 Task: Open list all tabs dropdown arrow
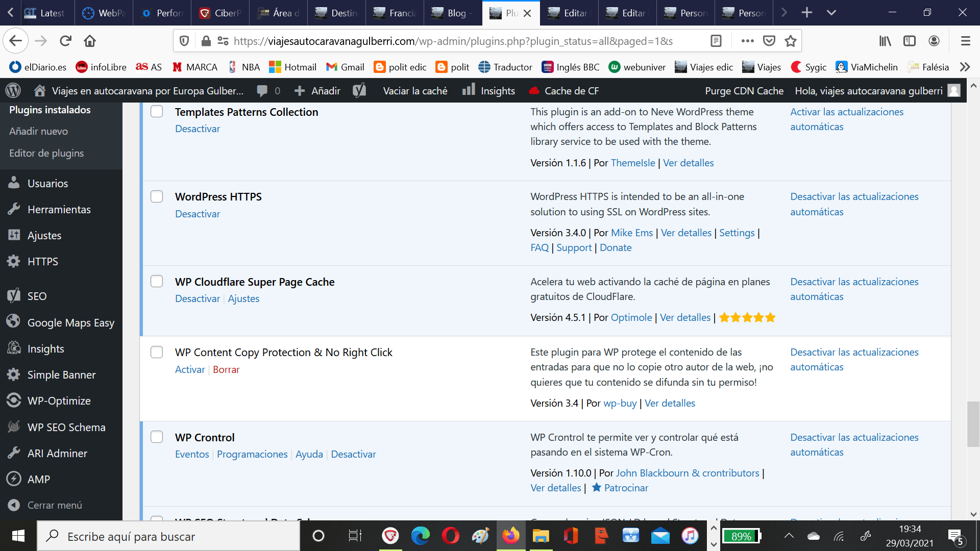pyautogui.click(x=831, y=13)
